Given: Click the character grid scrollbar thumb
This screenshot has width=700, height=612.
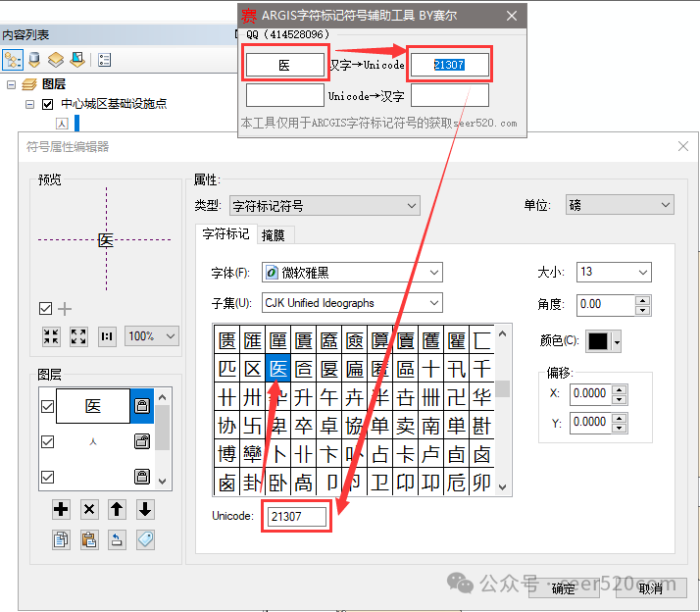Looking at the screenshot, I should (503, 388).
